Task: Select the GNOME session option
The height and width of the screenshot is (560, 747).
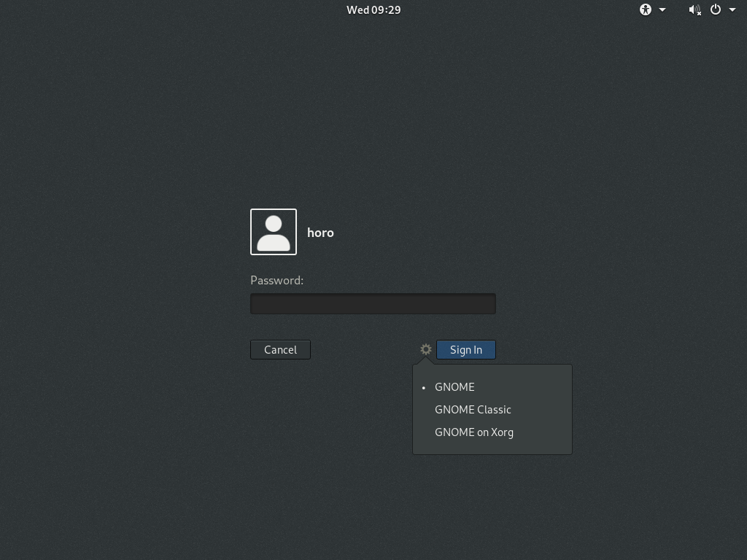Action: click(x=454, y=387)
